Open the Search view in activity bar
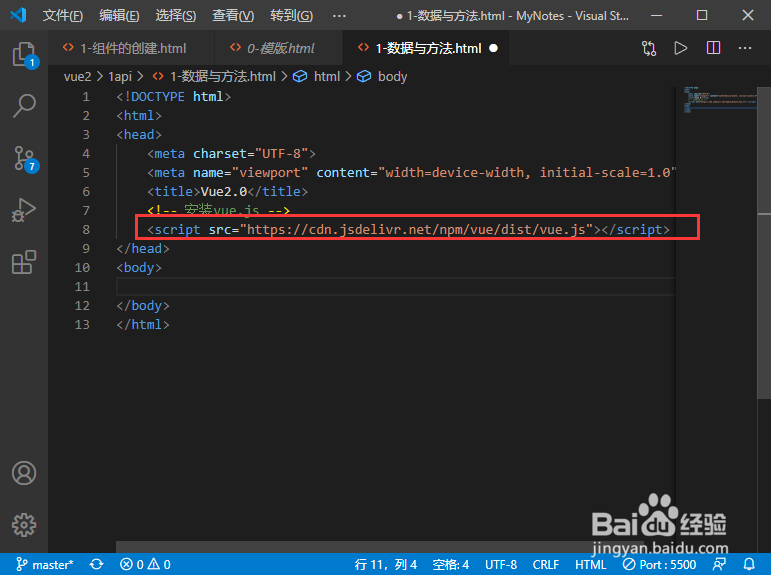This screenshot has height=575, width=771. [x=24, y=106]
